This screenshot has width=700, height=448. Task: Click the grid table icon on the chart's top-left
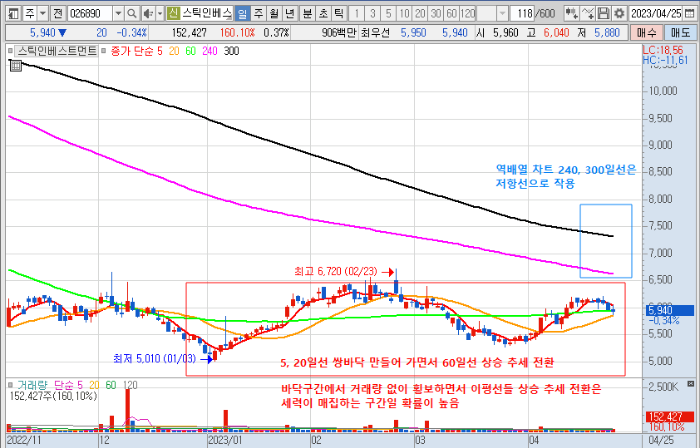pos(16,66)
